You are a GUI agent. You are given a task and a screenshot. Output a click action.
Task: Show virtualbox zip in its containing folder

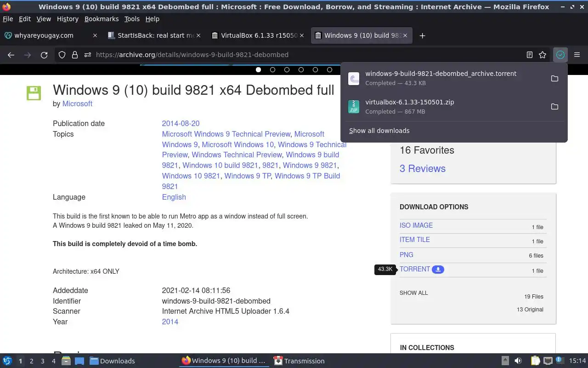[x=554, y=107]
